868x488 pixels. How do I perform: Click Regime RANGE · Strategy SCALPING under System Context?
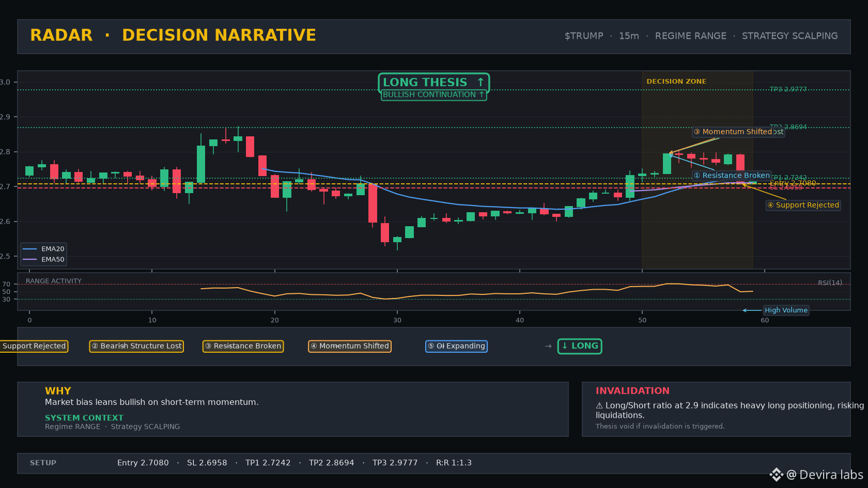click(113, 427)
